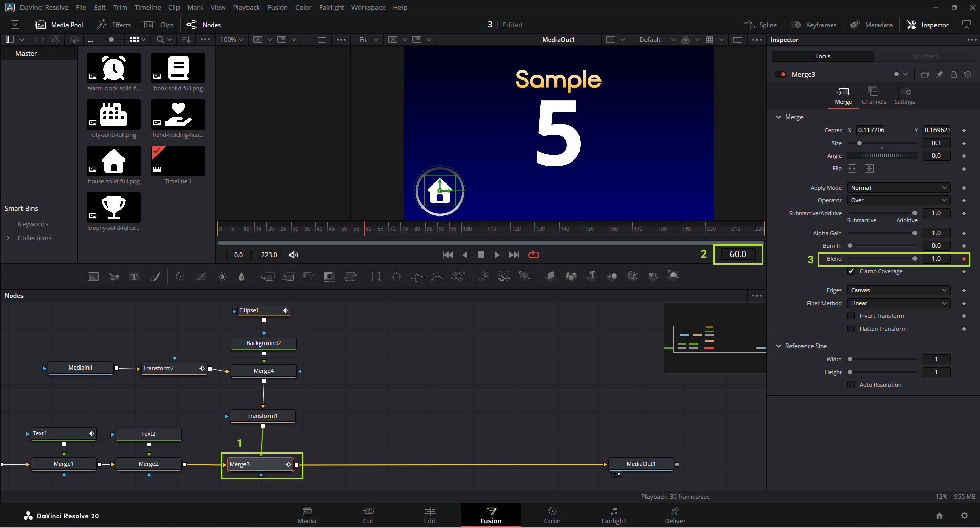This screenshot has height=528, width=980.
Task: Click the audio mute speaker icon
Action: pos(294,255)
